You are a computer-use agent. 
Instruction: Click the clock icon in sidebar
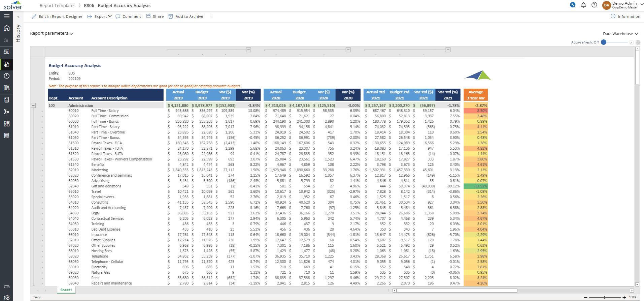click(x=6, y=76)
